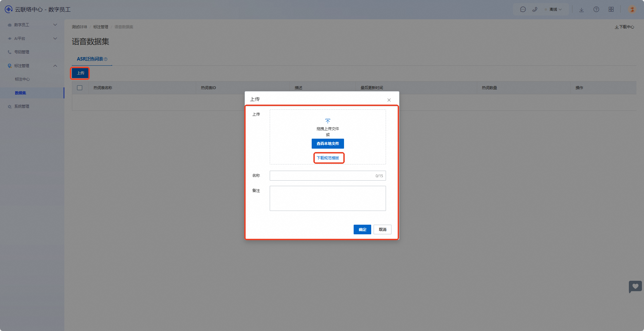Screen dimensions: 644x331
Task: Open the help question mark icon
Action: (x=596, y=10)
